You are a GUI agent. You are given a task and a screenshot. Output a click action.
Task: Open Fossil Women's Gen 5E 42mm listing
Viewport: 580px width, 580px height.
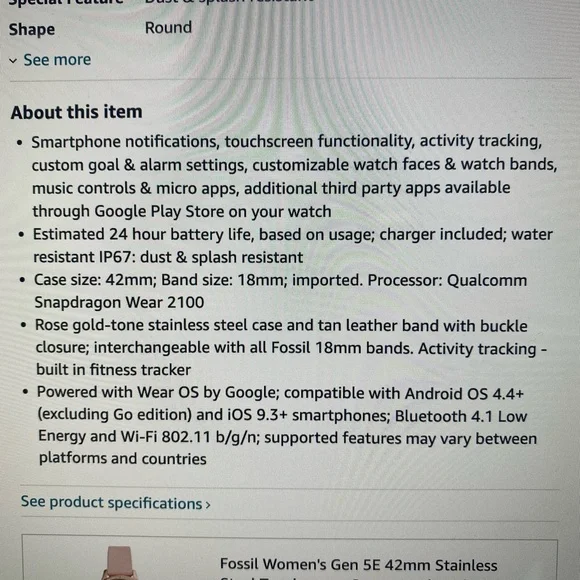click(x=358, y=566)
